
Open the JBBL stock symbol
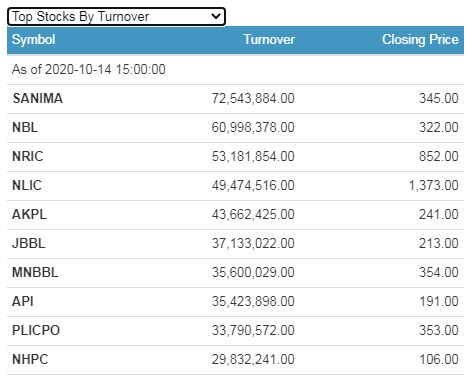tap(29, 243)
